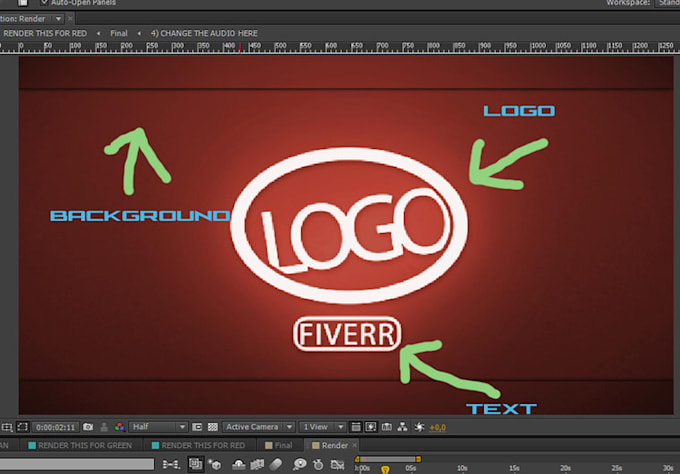
Task: Click the 10s mark on the time ruler
Action: (x=462, y=468)
